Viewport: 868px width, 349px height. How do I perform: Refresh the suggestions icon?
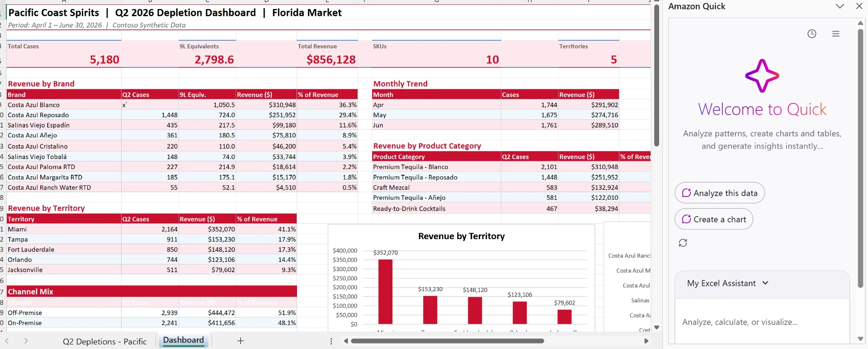click(x=683, y=243)
